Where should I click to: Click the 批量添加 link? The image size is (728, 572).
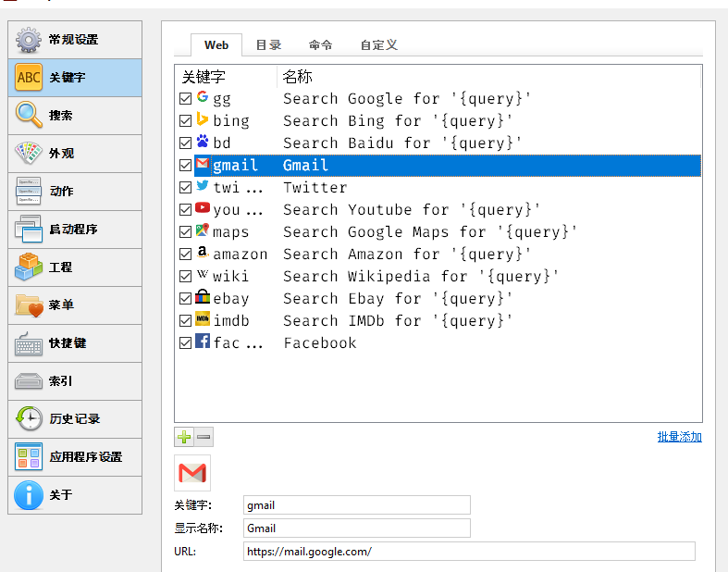click(x=679, y=437)
